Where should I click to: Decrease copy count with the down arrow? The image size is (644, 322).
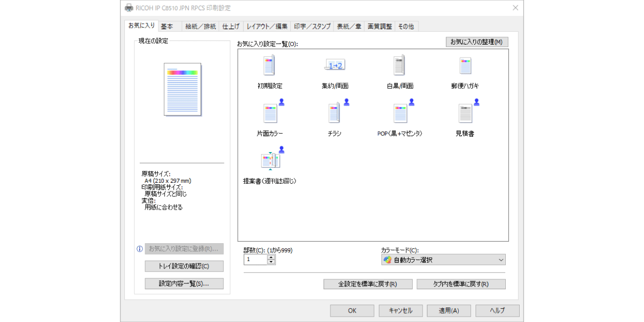coord(271,263)
